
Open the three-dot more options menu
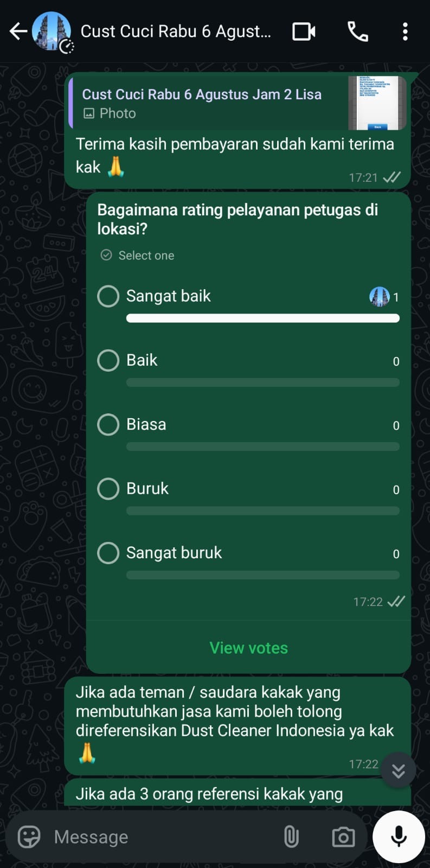coord(405,31)
